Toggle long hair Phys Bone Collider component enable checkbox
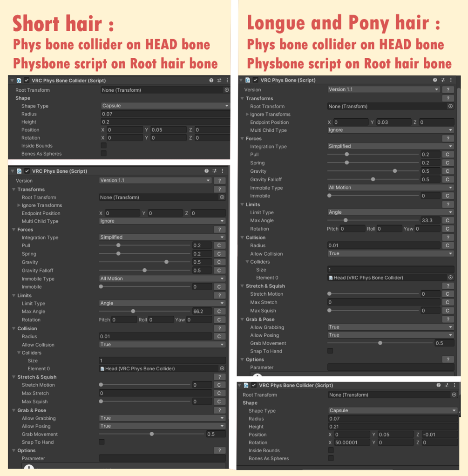This screenshot has width=468, height=476. (x=254, y=385)
